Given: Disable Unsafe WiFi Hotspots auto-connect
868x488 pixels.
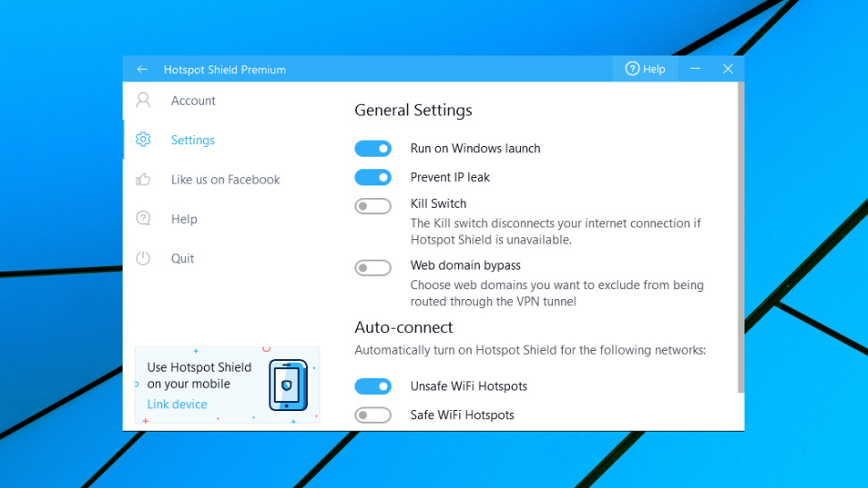Looking at the screenshot, I should [x=373, y=386].
